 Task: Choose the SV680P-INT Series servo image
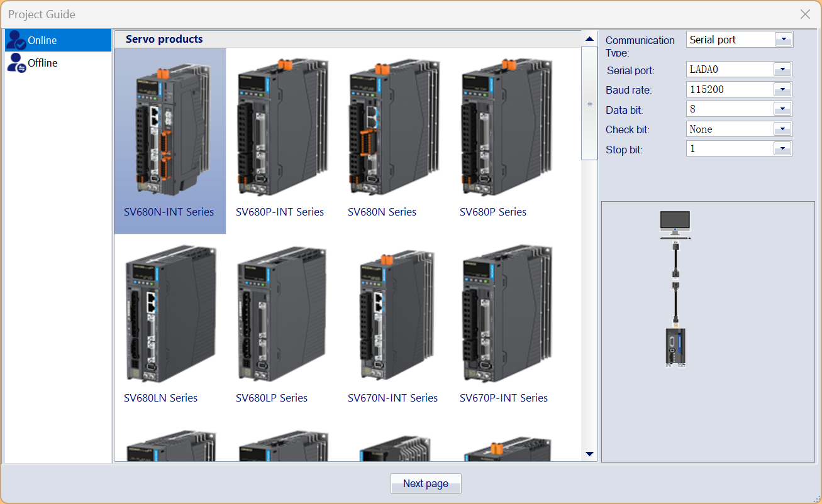coord(282,128)
